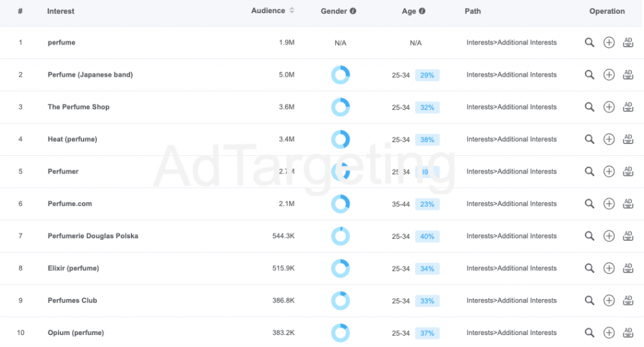The height and width of the screenshot is (347, 644).
Task: Click the 35-44 age range cell
Action: pos(401,204)
